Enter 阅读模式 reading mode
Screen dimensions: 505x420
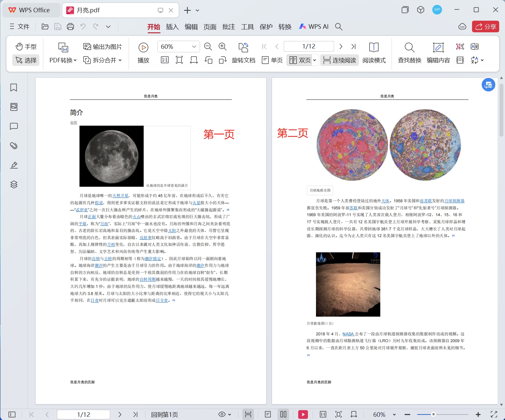click(x=374, y=53)
